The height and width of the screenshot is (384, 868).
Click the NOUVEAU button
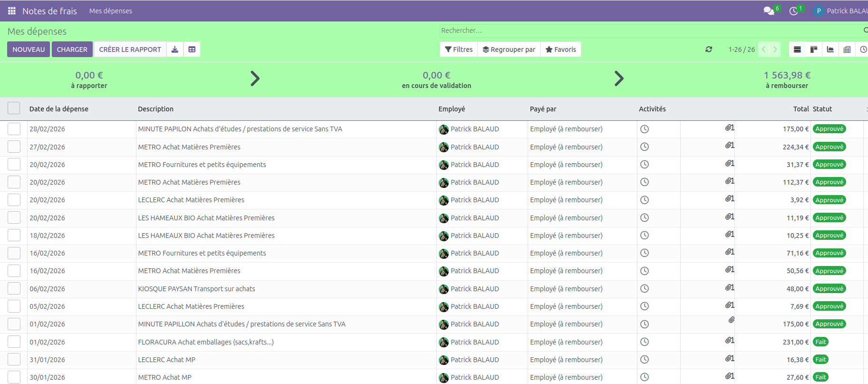29,49
